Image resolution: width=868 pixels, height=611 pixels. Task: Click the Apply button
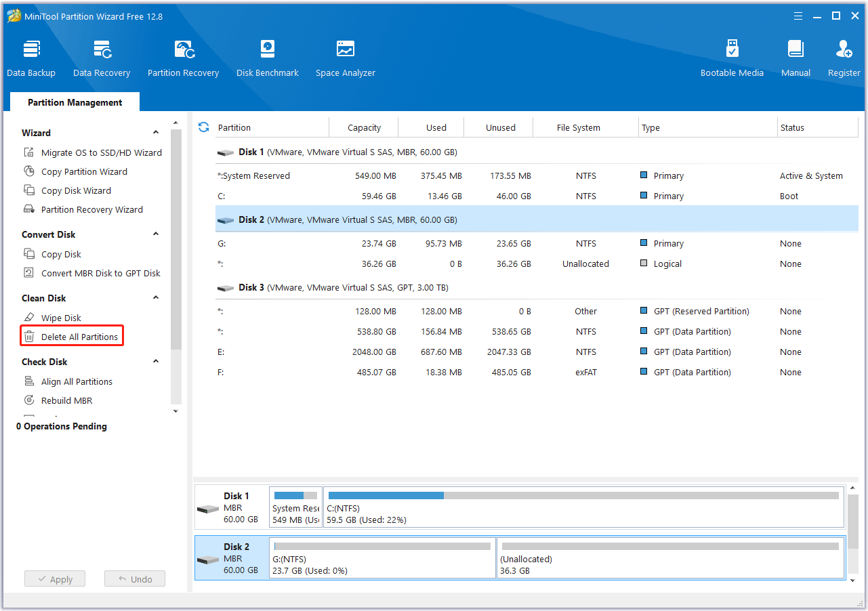pyautogui.click(x=55, y=579)
